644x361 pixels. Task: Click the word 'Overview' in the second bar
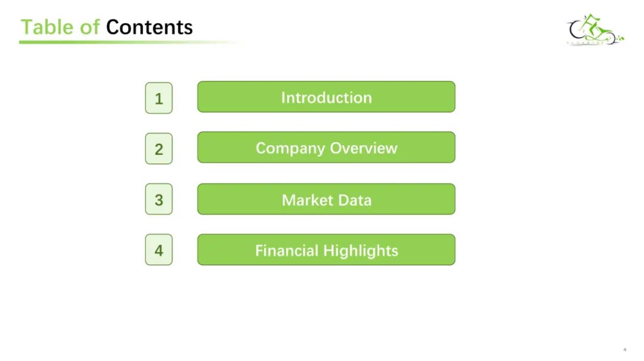click(364, 148)
